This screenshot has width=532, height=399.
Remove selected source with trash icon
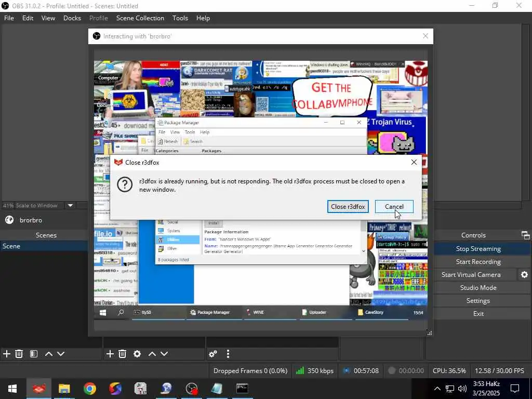123,354
